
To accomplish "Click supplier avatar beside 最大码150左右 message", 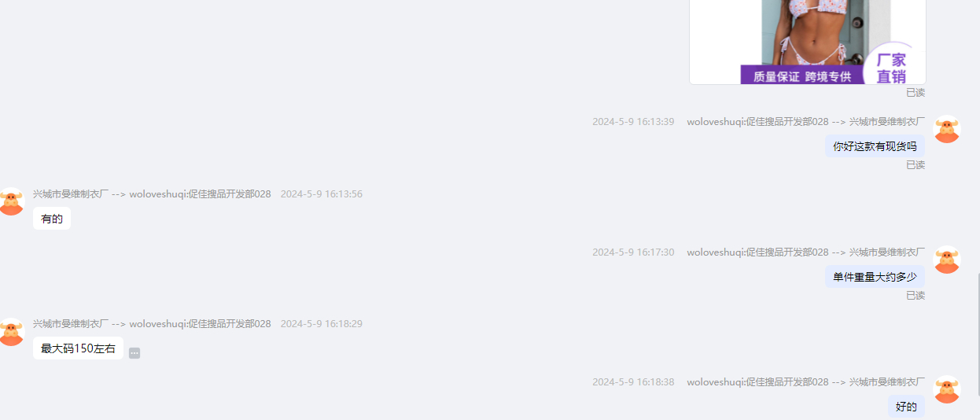I will 11,331.
